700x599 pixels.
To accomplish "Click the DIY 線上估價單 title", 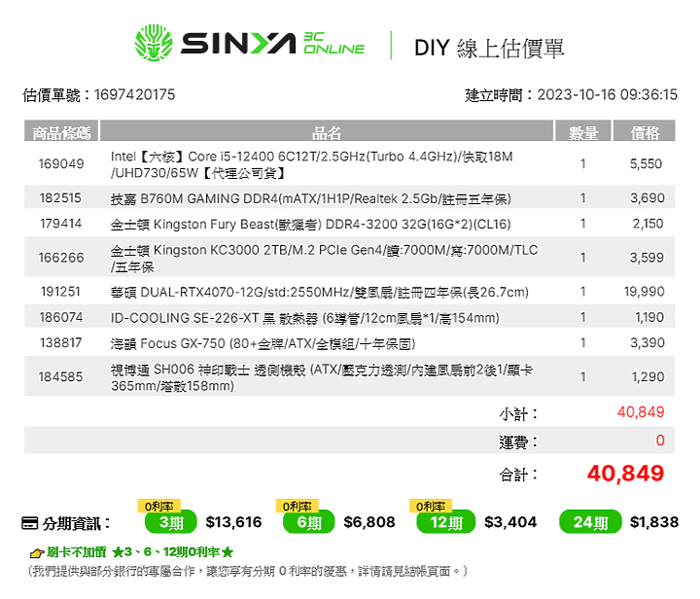I will click(489, 48).
